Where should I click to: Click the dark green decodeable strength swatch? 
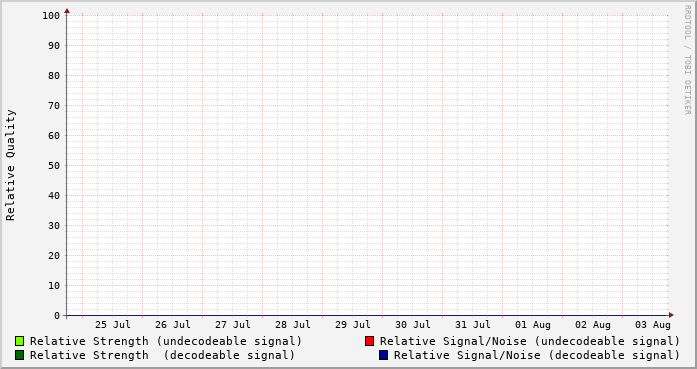[x=20, y=355]
